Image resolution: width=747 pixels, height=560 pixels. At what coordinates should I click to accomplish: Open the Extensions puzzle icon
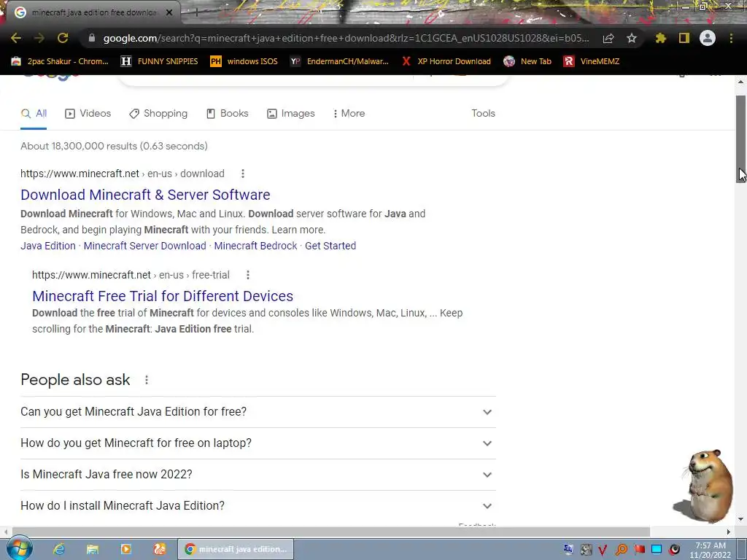click(x=661, y=38)
